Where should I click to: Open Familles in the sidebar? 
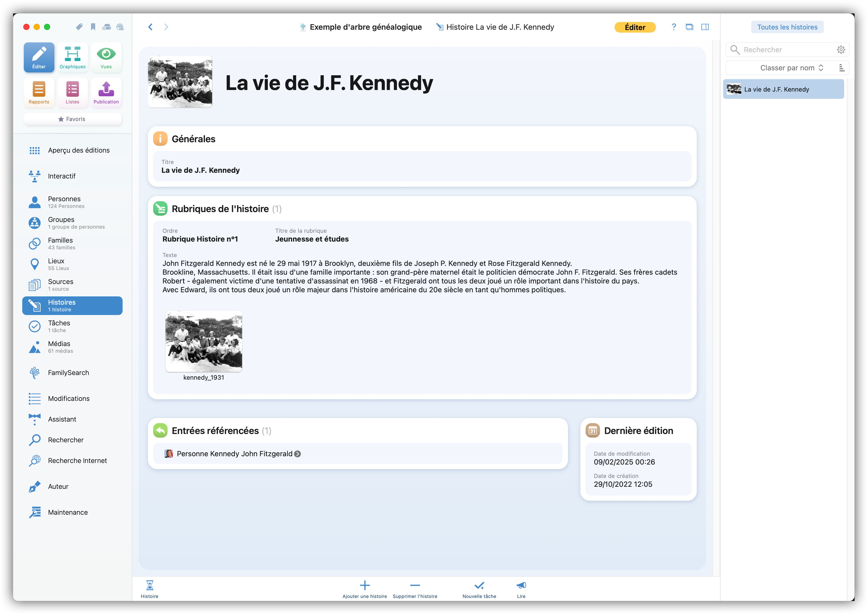coord(73,244)
